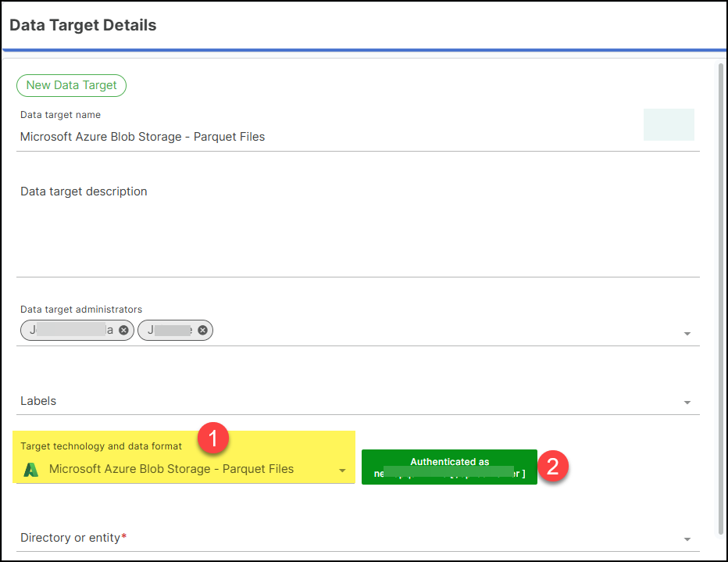Select the second administrator chip's name
The width and height of the screenshot is (728, 562).
point(168,331)
